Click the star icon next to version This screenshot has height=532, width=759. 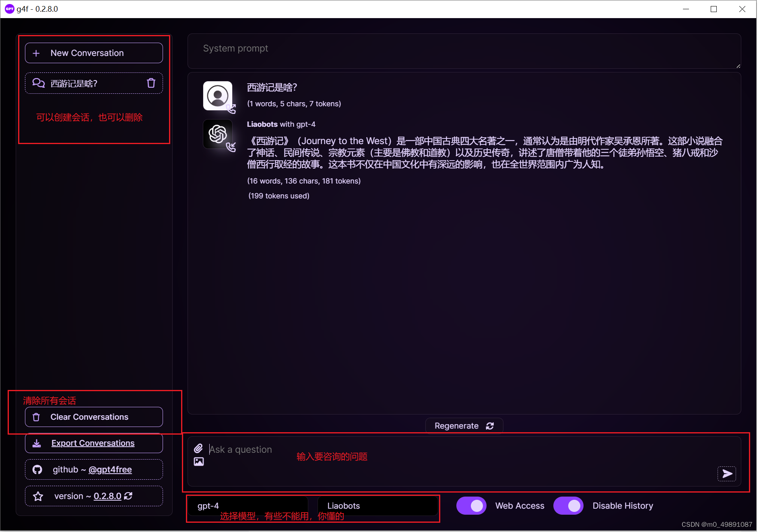point(38,496)
